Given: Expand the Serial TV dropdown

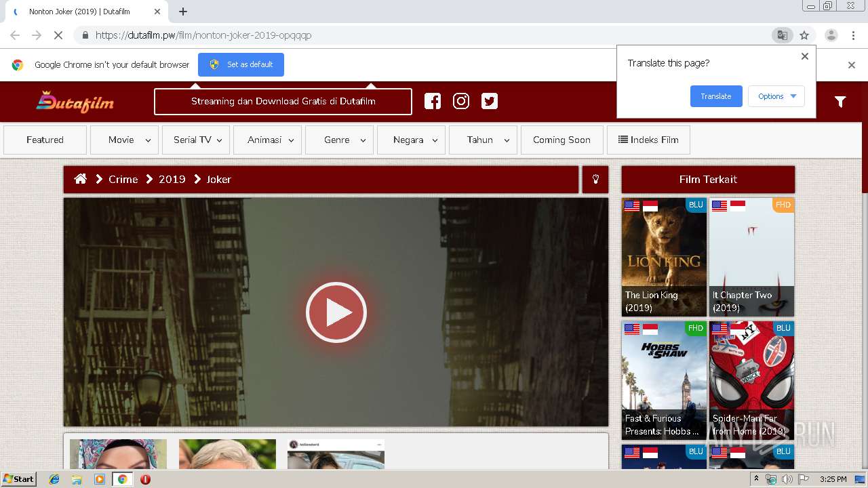Looking at the screenshot, I should tap(196, 140).
